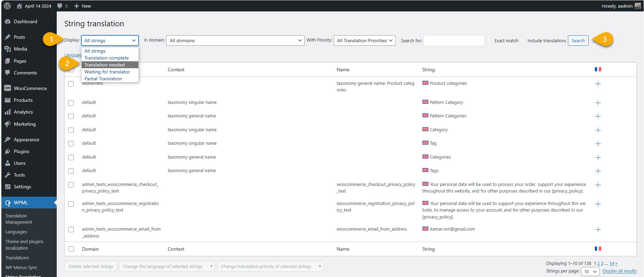Select the 'Pattern Category' row checkbox
Image resolution: width=644 pixels, height=277 pixels.
71,103
